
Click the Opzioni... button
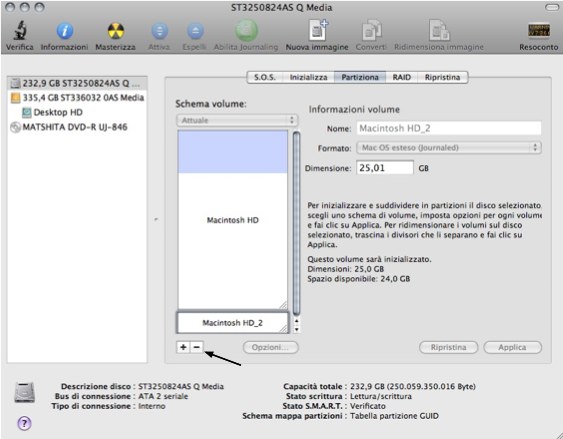pyautogui.click(x=271, y=347)
